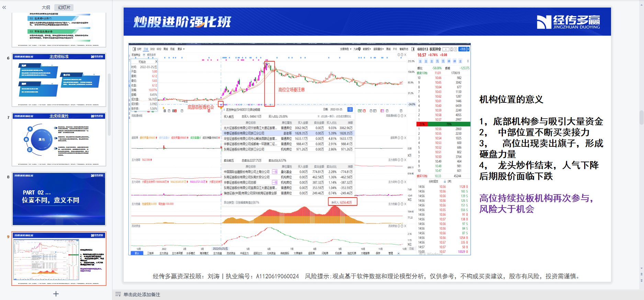Select the slide title 炒股进阶强化班
Image resolution: width=644 pixels, height=300 pixels.
point(182,22)
